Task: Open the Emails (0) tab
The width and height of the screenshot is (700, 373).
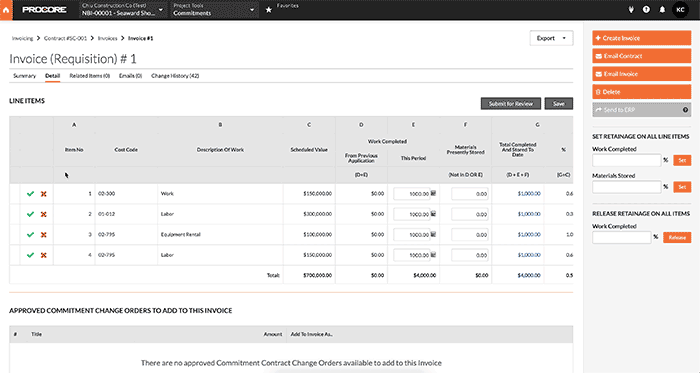Action: (130, 76)
